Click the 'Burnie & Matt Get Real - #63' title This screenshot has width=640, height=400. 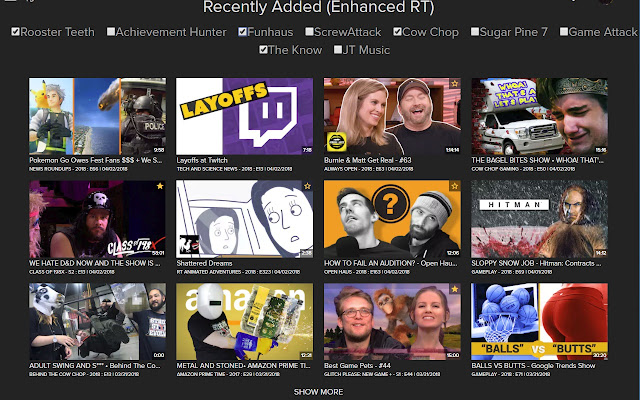(x=368, y=160)
